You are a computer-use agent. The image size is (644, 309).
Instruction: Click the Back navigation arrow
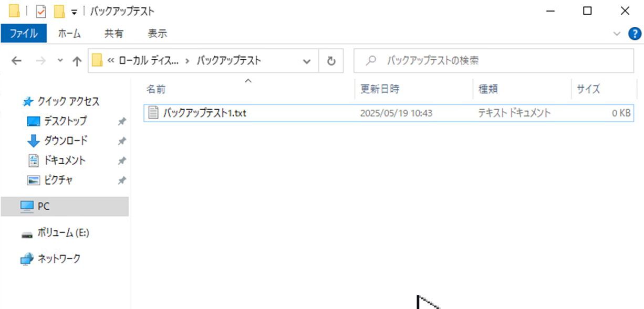click(x=17, y=61)
